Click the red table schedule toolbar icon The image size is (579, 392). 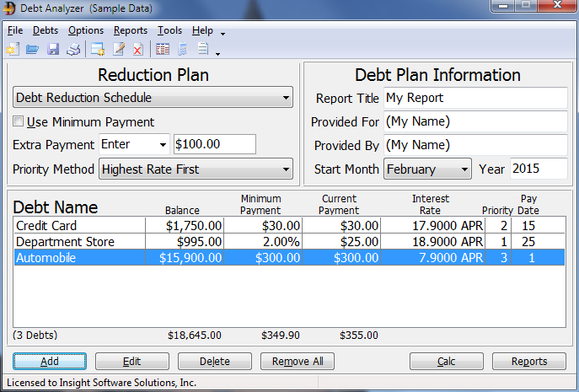coord(162,49)
